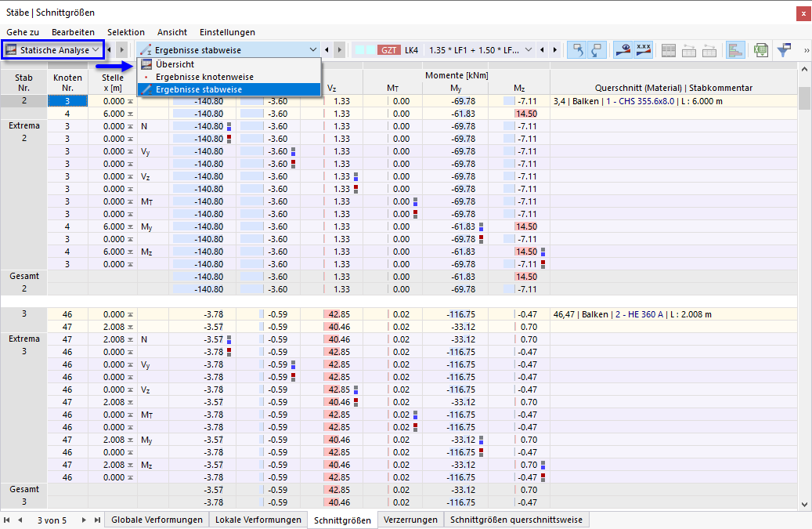Screen dimensions: 812x529
Task: Previous load combination arrow after LK4
Action: [542, 49]
